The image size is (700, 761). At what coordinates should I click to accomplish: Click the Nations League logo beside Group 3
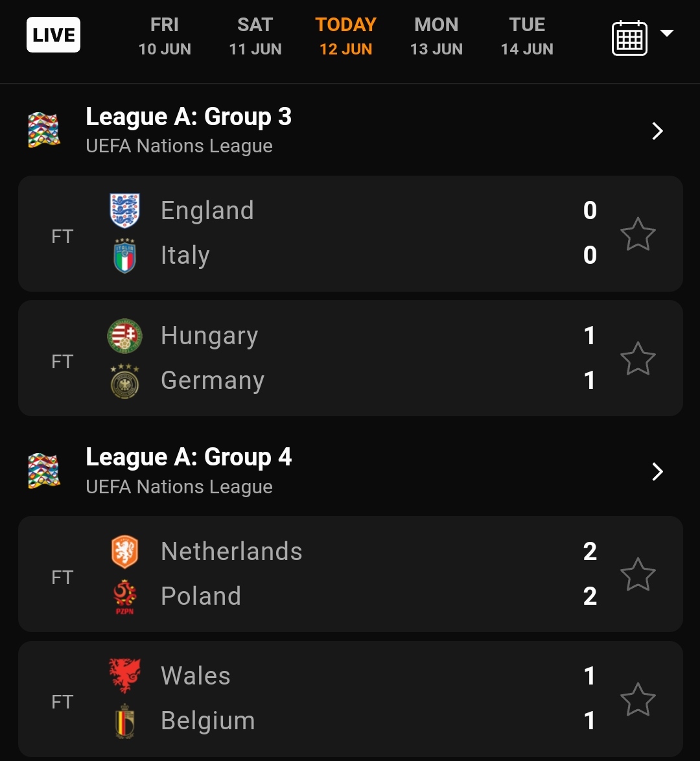point(43,130)
